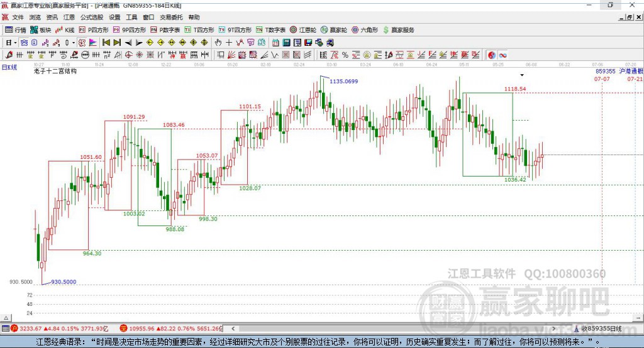Click Shenzhen index 10955.96 status entry
This screenshot has height=348, width=644.
(x=170, y=329)
